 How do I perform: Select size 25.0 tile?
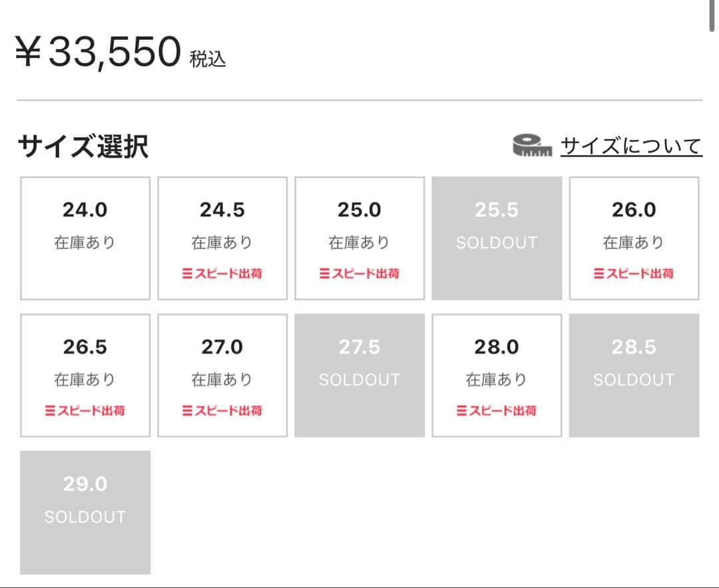pyautogui.click(x=359, y=237)
